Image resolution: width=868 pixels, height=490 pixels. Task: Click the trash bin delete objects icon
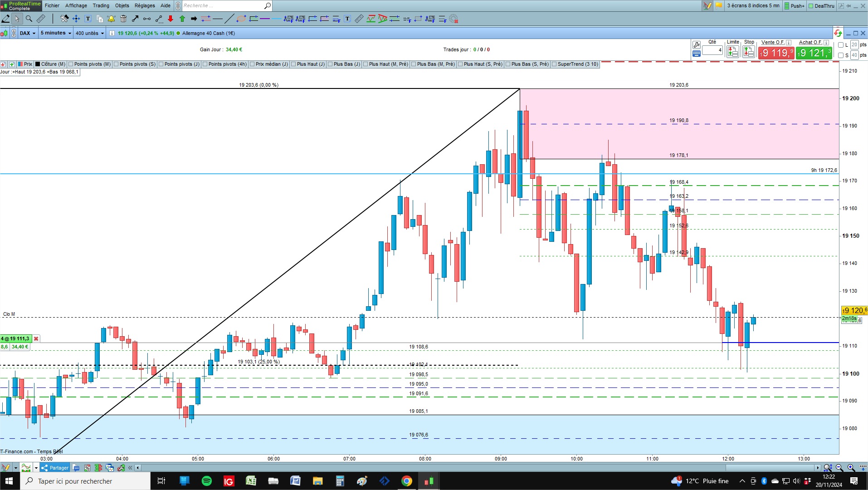[x=123, y=19]
